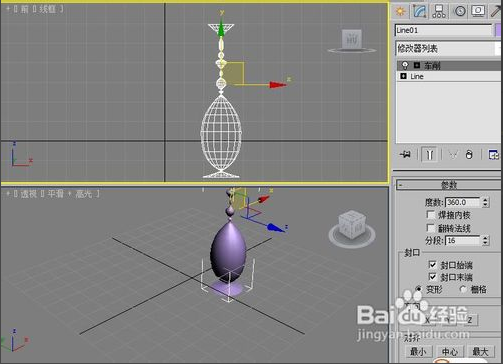Collapse the 参数 rollout header
503x364 pixels.
449,185
